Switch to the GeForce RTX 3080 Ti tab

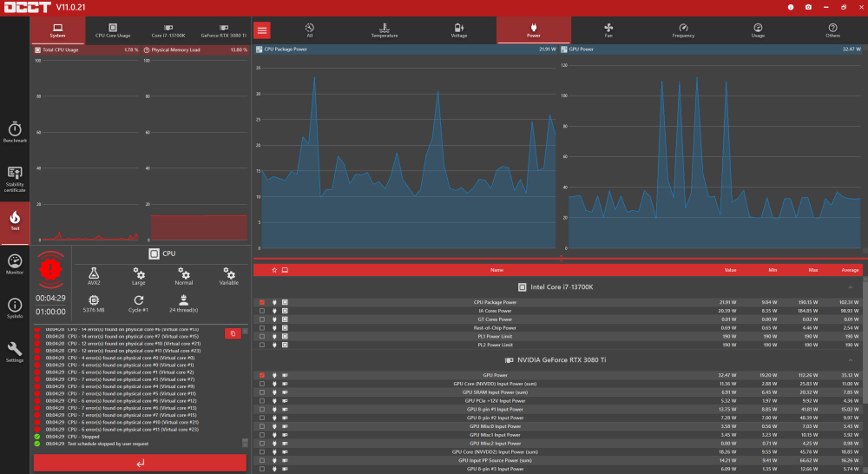point(224,30)
